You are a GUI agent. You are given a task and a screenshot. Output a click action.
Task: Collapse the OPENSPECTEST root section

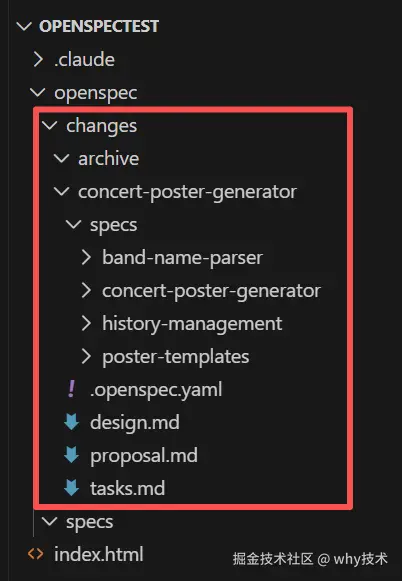click(24, 26)
